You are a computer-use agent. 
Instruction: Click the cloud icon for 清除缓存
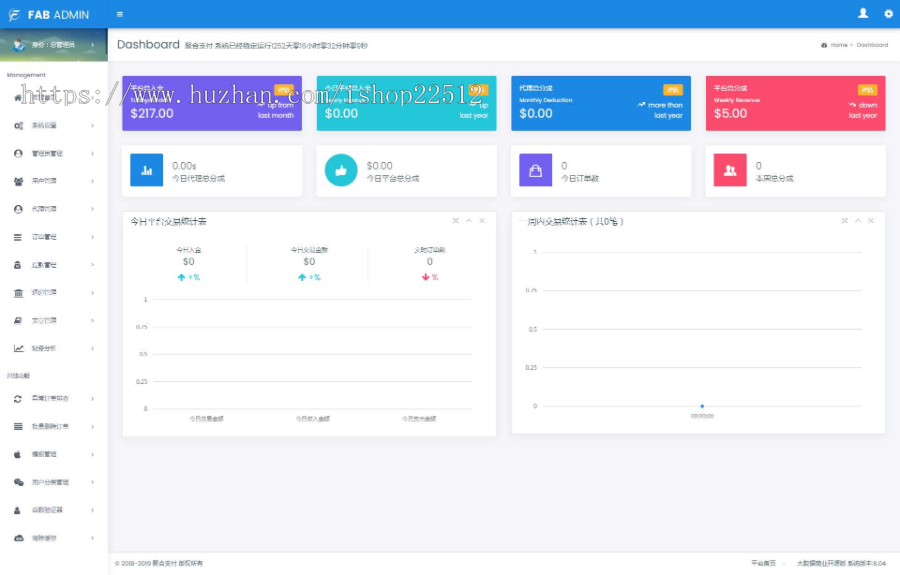(x=18, y=538)
